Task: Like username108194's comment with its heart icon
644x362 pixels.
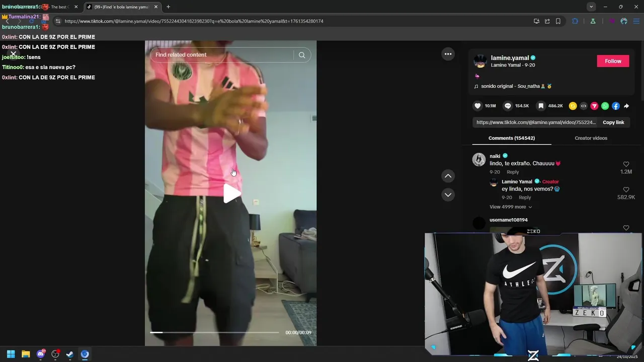Action: tap(626, 228)
